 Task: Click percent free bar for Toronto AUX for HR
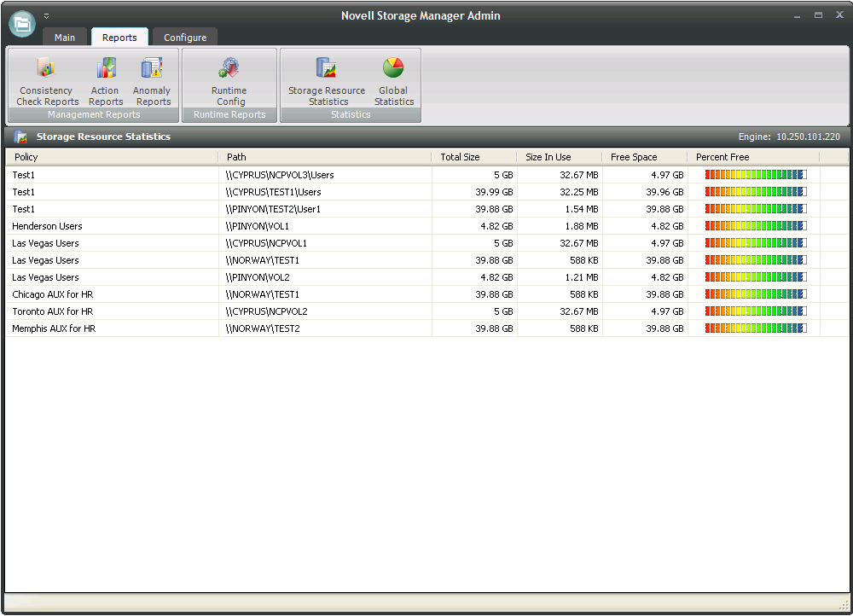click(756, 311)
